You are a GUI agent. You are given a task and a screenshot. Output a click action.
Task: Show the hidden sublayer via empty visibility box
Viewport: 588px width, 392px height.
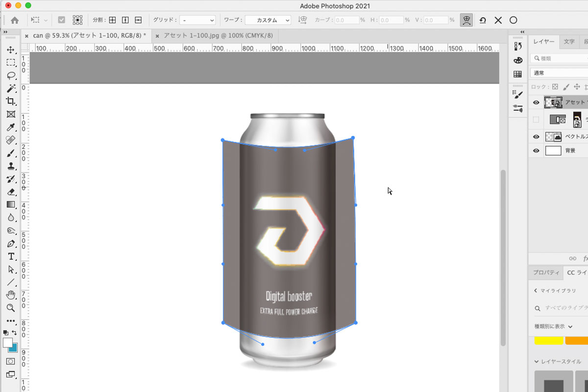[536, 120]
